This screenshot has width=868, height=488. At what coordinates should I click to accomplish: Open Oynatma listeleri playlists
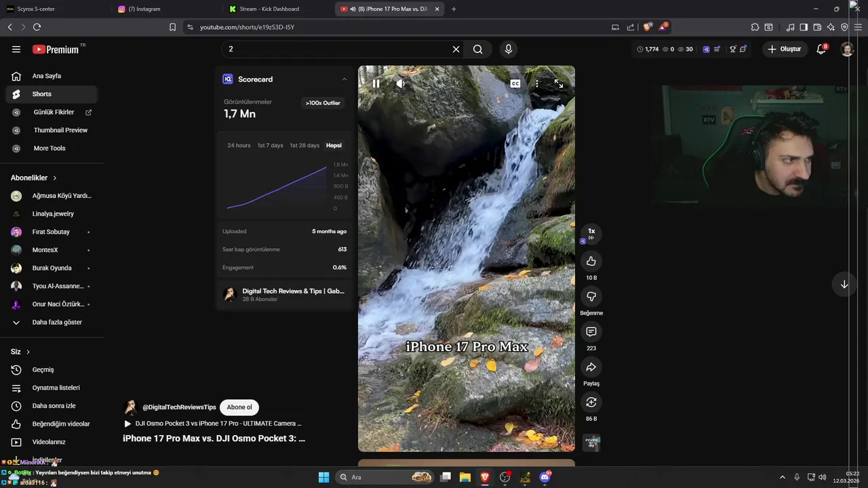[52, 388]
